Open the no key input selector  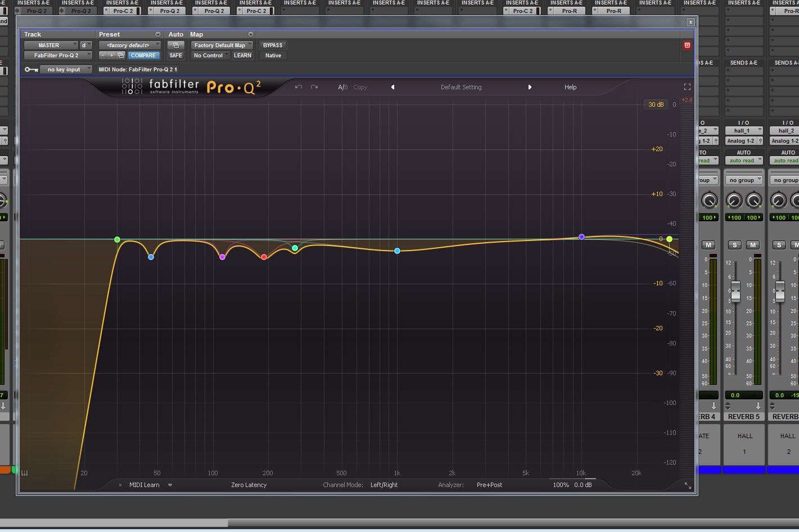tap(66, 70)
